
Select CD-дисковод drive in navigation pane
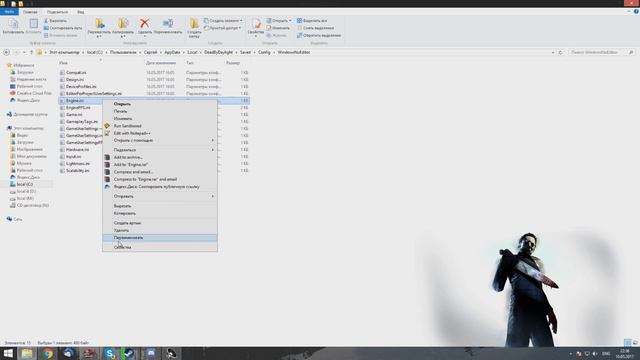coord(29,205)
